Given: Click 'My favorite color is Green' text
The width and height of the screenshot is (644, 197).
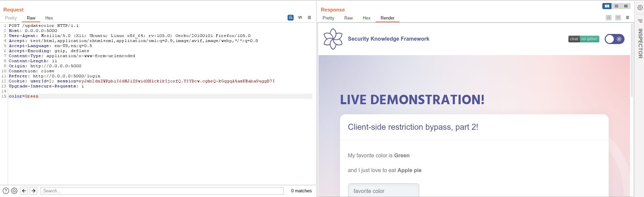Looking at the screenshot, I should click(379, 155).
